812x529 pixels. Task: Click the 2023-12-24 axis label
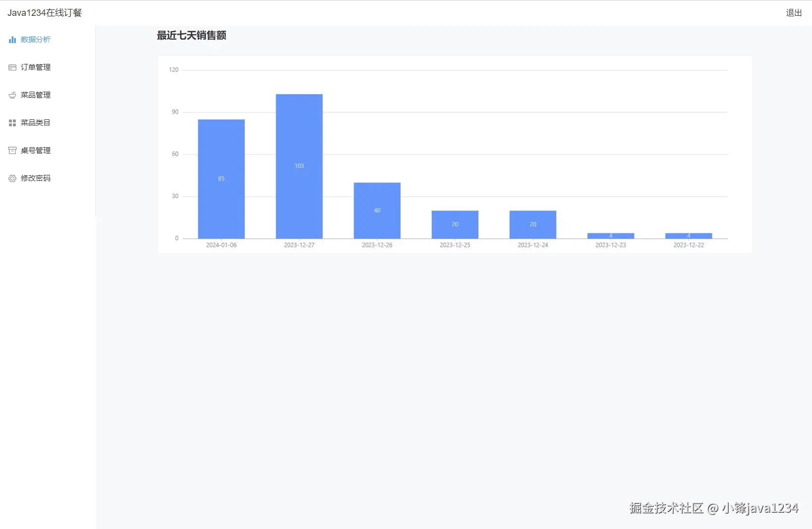(x=533, y=245)
